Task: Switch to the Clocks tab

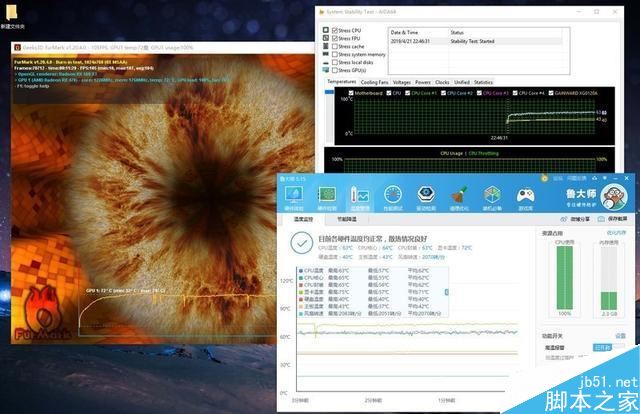Action: tap(442, 82)
